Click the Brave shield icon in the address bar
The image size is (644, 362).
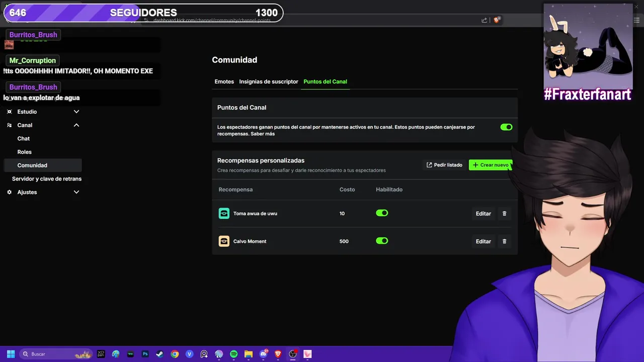[x=497, y=20]
